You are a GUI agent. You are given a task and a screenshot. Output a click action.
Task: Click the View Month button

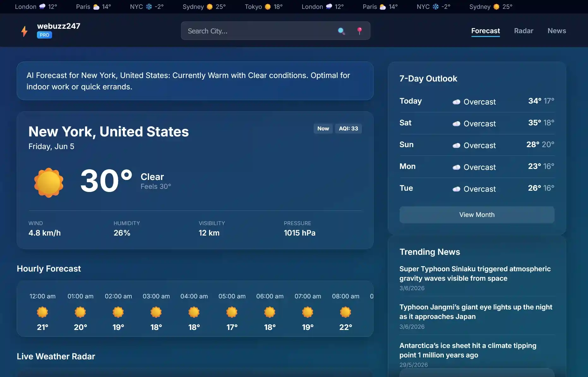click(x=477, y=215)
